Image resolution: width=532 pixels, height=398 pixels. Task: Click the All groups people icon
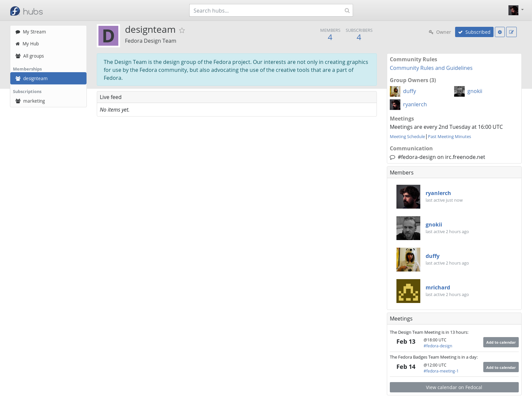coord(18,56)
